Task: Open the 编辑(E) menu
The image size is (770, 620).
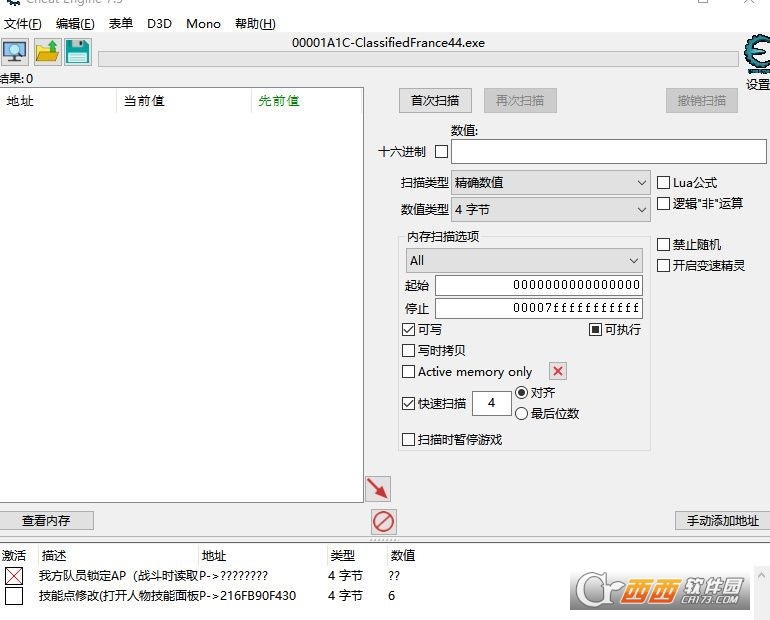Action: pos(75,24)
